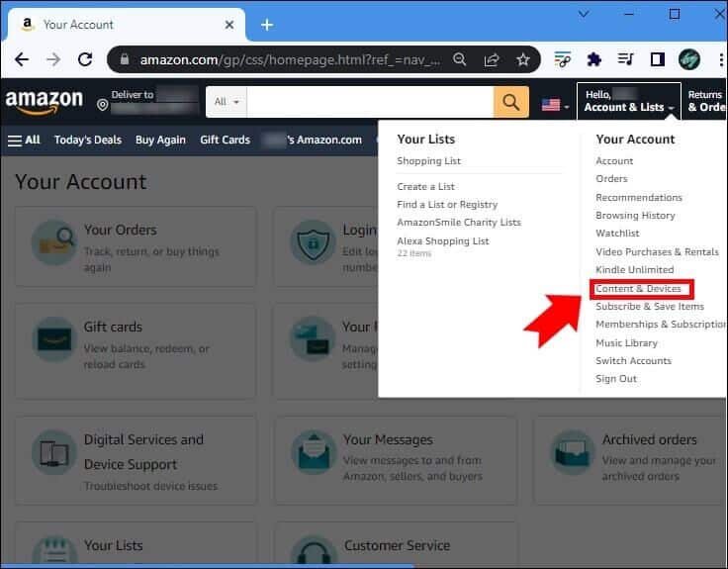Click the orange search magnifier button
This screenshot has width=728, height=569.
click(x=510, y=102)
